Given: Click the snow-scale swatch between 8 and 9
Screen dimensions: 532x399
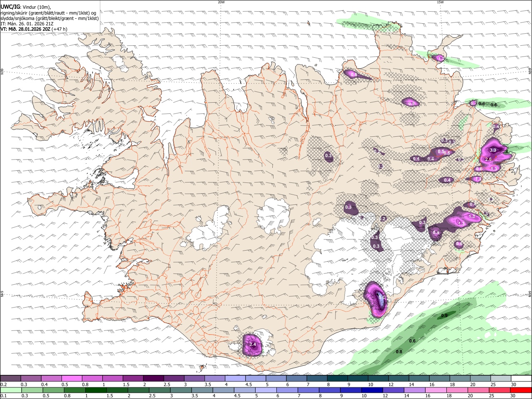Looking at the screenshot, I should tap(337, 378).
